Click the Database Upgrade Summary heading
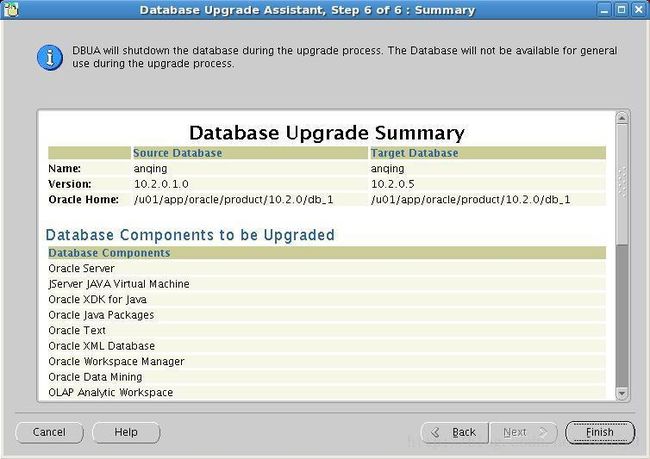Image resolution: width=650 pixels, height=459 pixels. click(327, 133)
